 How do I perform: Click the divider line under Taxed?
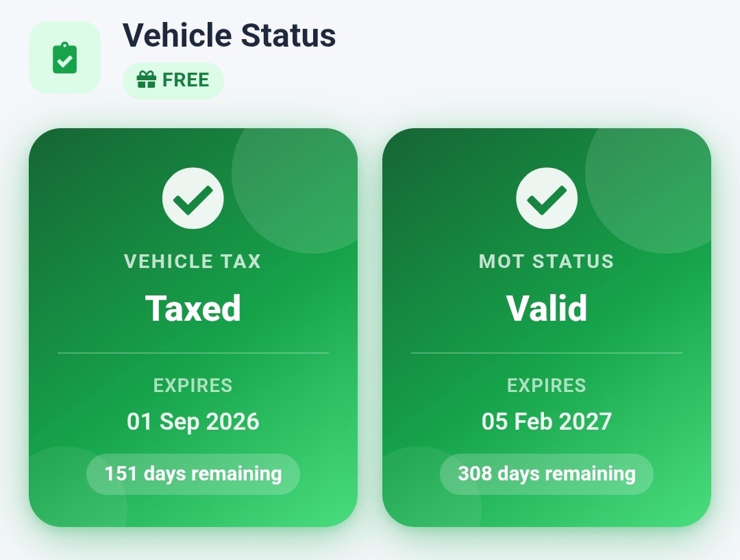[193, 353]
